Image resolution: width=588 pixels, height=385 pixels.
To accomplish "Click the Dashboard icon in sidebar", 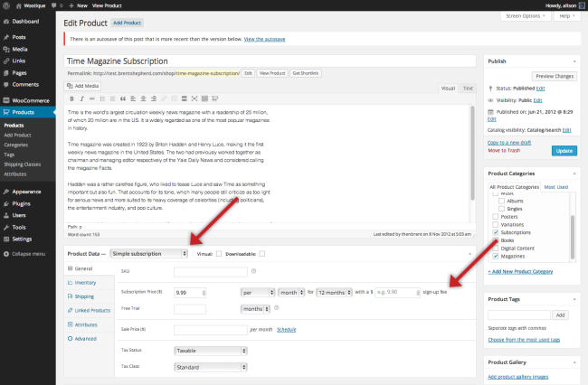I will 6,20.
